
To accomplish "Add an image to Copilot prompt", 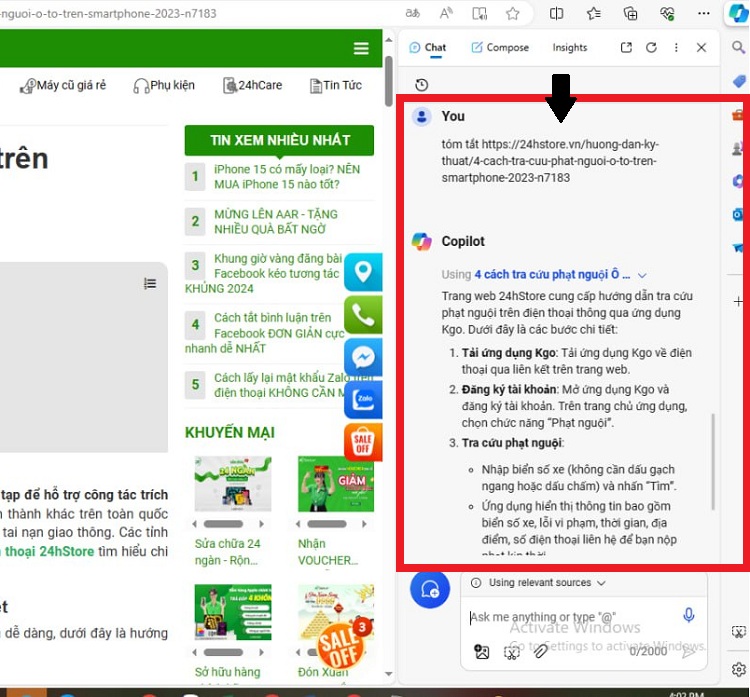I will 482,652.
